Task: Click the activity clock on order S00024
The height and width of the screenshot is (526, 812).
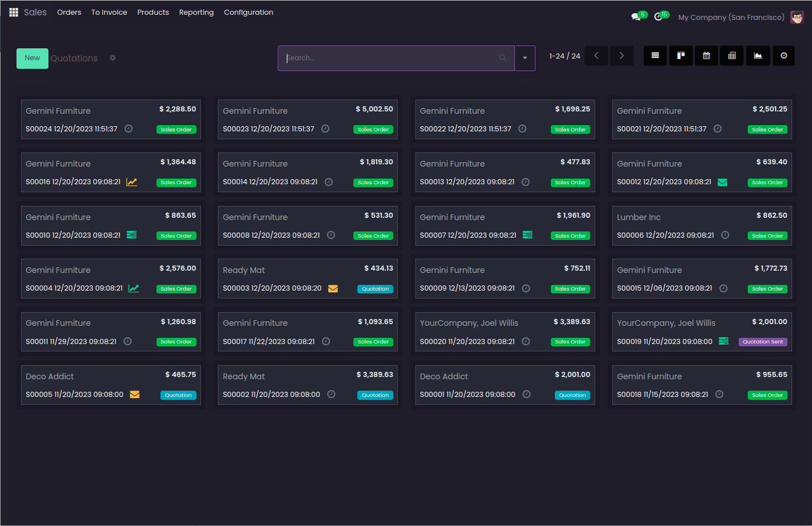Action: pyautogui.click(x=129, y=129)
